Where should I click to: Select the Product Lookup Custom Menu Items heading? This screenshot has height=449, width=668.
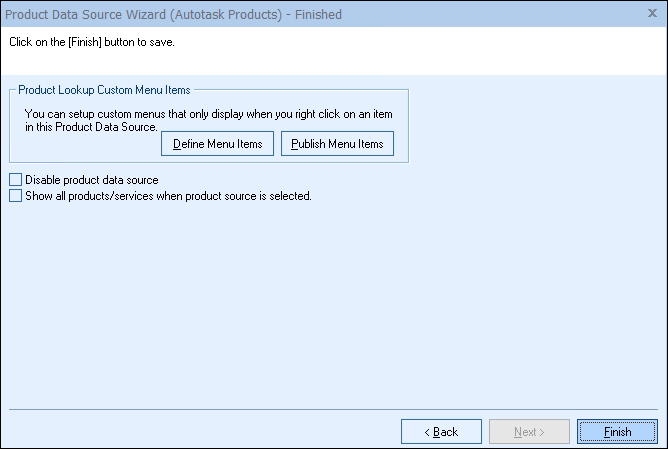point(105,91)
